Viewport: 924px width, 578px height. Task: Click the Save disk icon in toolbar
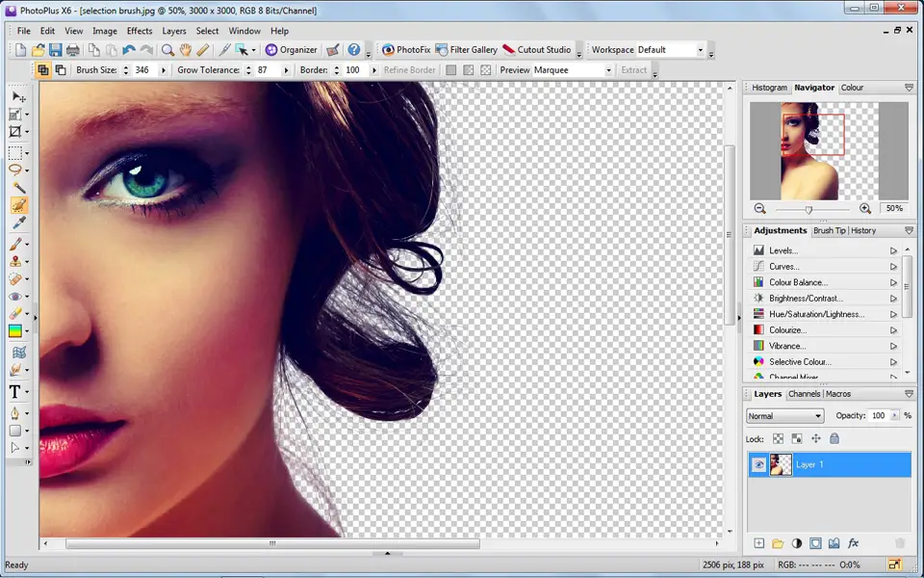pyautogui.click(x=56, y=50)
